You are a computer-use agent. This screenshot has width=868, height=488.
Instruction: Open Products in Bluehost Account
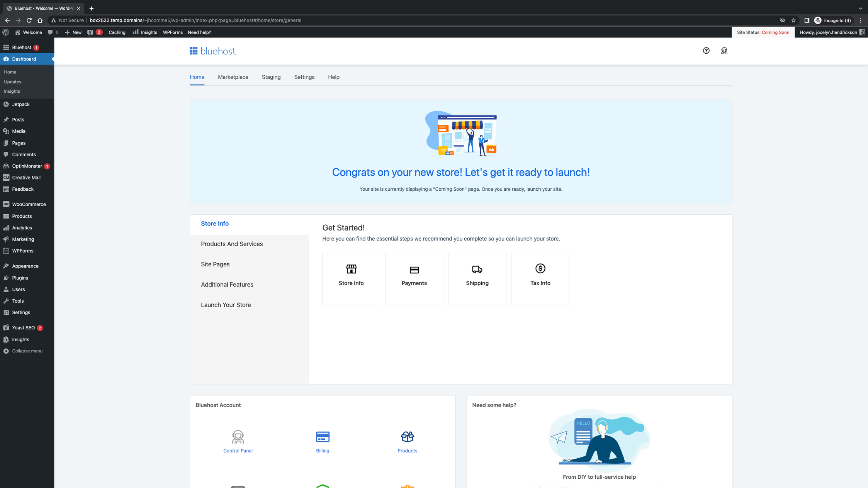(408, 442)
